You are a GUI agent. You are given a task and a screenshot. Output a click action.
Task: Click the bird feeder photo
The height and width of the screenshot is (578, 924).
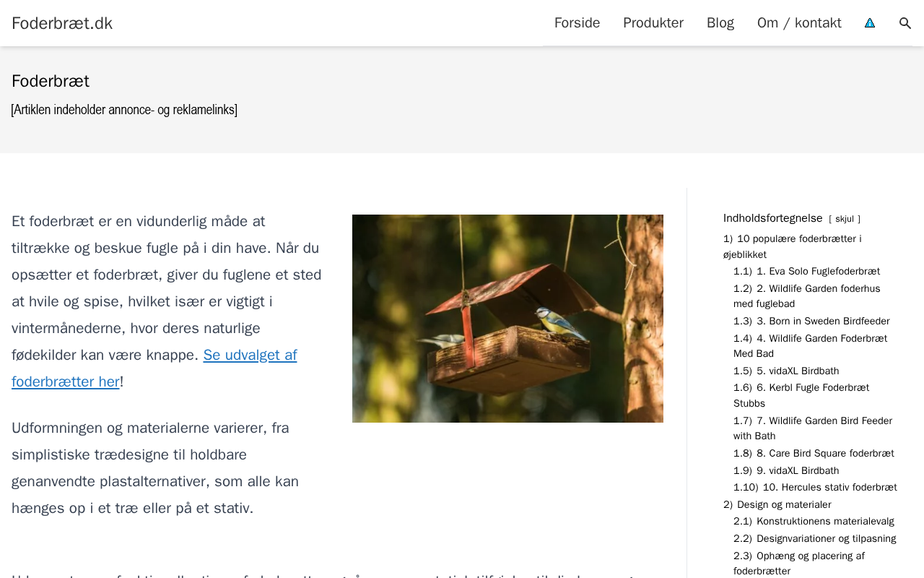507,319
